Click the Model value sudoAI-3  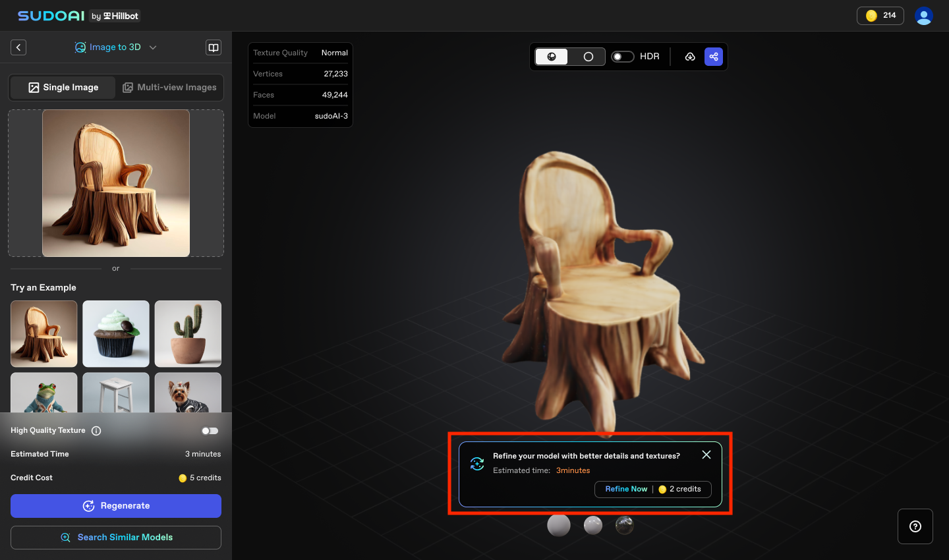coord(331,116)
